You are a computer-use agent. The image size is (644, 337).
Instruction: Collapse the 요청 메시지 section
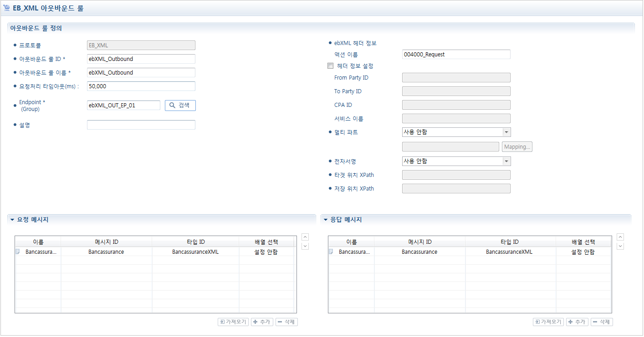(x=12, y=220)
